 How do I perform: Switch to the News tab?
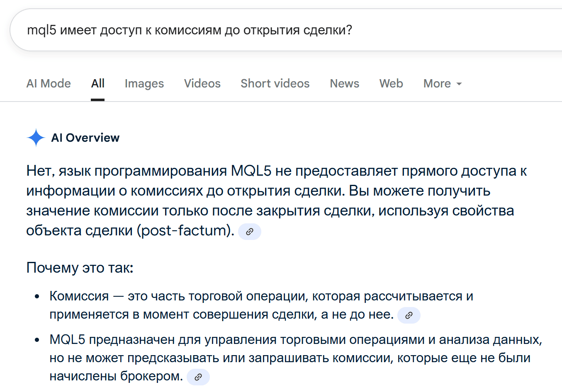click(x=344, y=84)
